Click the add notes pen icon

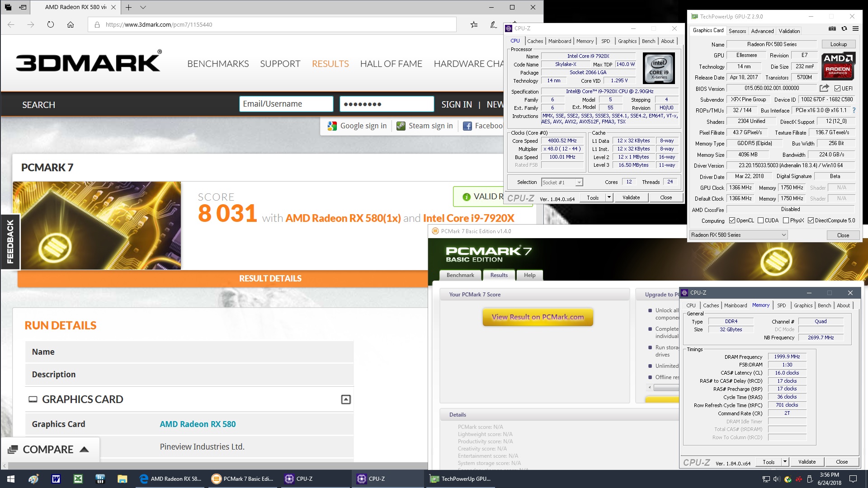493,25
